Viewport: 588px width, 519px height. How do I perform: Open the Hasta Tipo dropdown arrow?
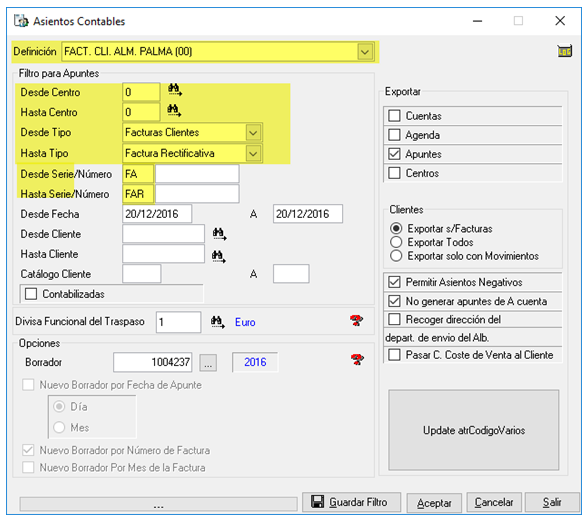254,153
